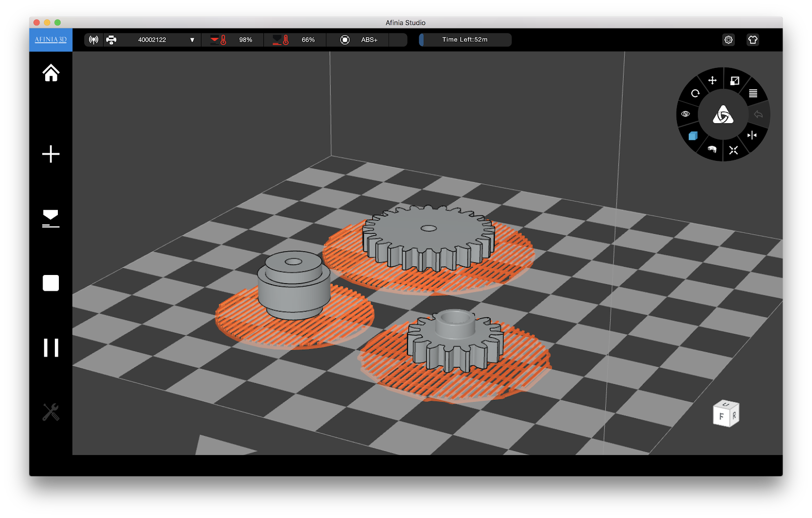The image size is (812, 518).
Task: Click the F face of view cube
Action: (721, 417)
